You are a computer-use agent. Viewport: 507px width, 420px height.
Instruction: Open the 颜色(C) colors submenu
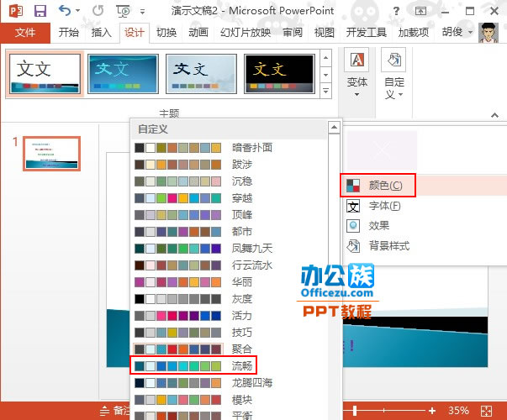(x=424, y=186)
